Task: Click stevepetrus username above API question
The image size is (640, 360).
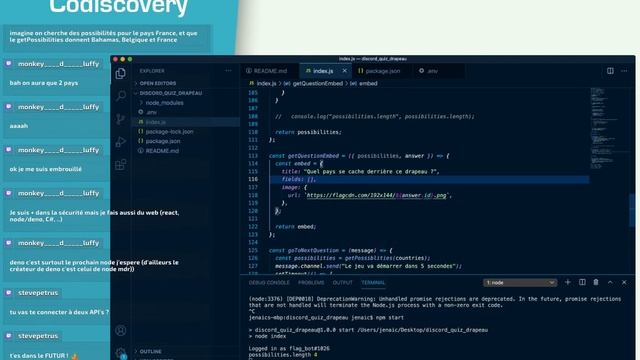Action: (x=38, y=293)
